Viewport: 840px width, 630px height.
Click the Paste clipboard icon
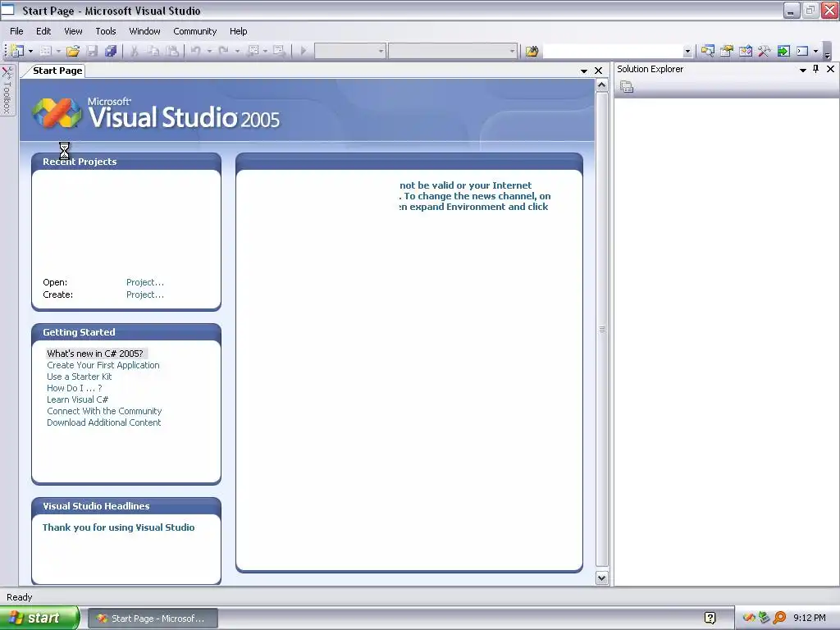pos(172,51)
